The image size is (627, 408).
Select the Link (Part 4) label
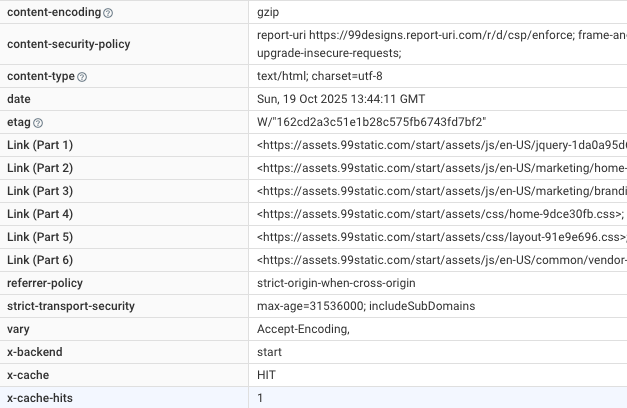coord(40,214)
